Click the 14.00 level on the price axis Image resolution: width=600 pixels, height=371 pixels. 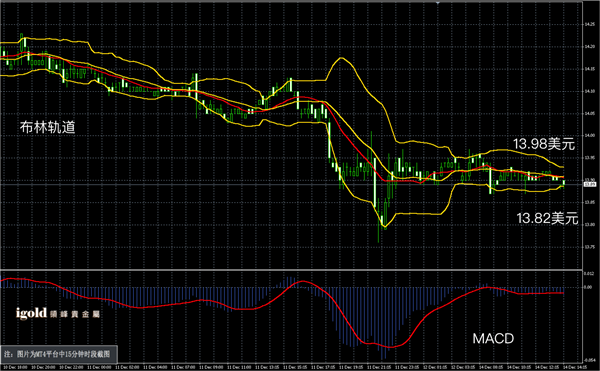589,135
